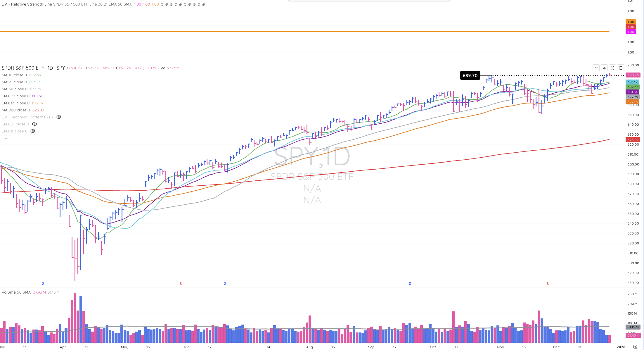This screenshot has width=644, height=350.
Task: Click the red E earnings marker near November
Action: [x=548, y=283]
